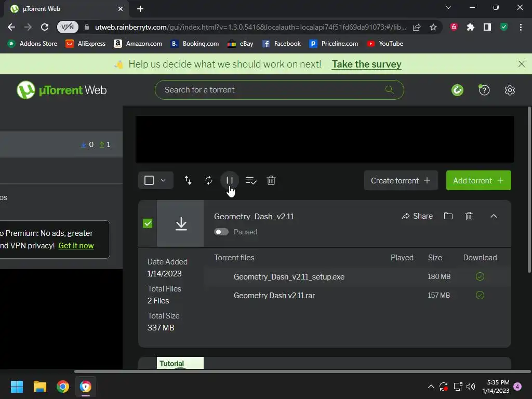Click the VPN badge in address bar
532x399 pixels.
(x=68, y=27)
